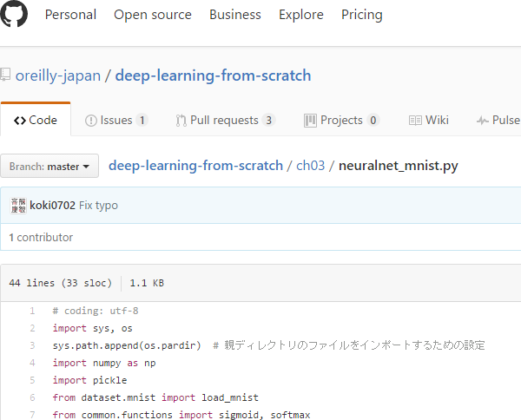Select line number 5
Image resolution: width=521 pixels, height=420 pixels.
click(32, 380)
